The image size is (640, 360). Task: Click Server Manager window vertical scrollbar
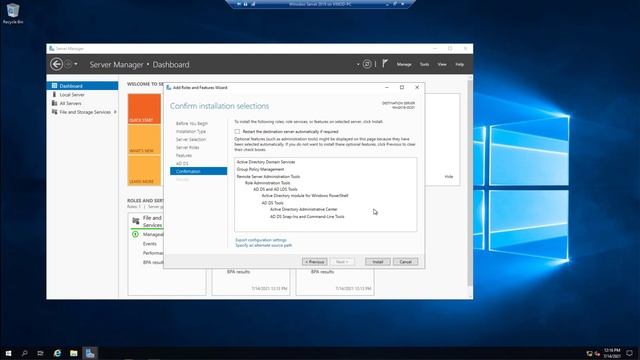470,183
